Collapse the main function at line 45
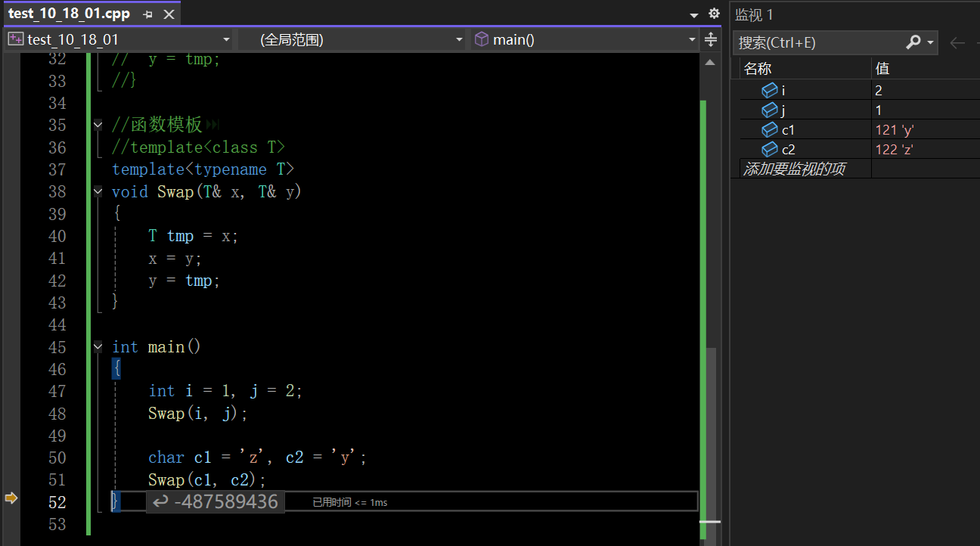This screenshot has width=980, height=546. click(x=98, y=346)
